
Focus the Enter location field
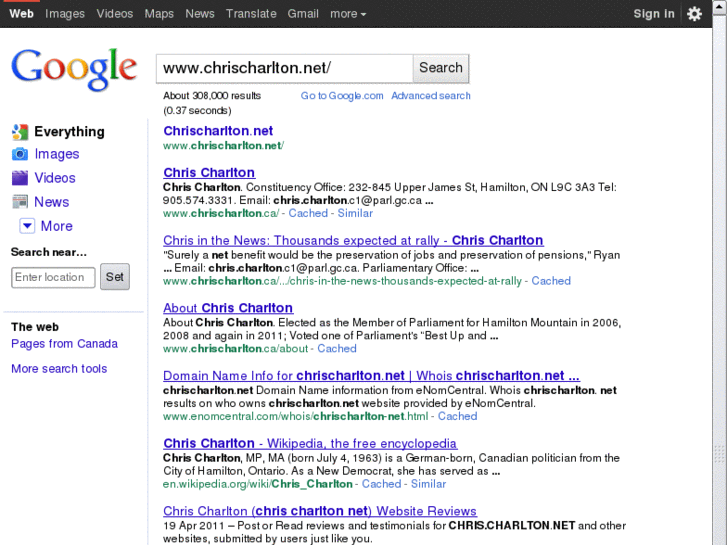53,277
